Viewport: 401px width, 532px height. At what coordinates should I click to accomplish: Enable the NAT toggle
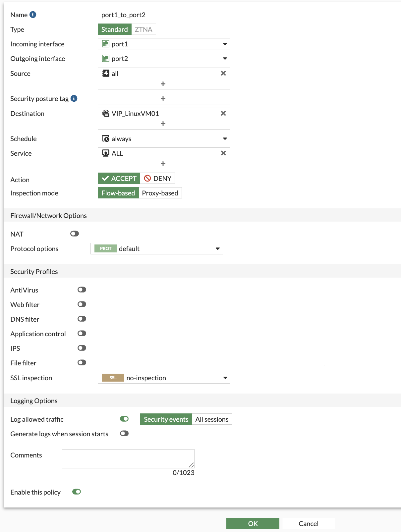(75, 234)
